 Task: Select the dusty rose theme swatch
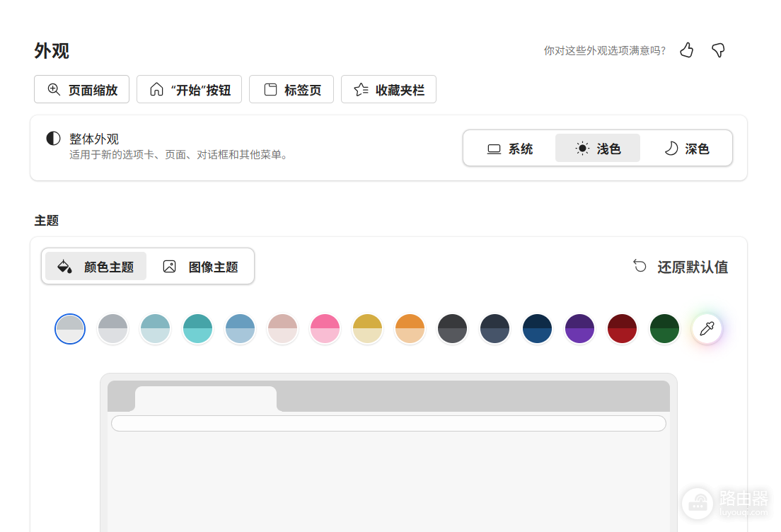[x=282, y=329]
